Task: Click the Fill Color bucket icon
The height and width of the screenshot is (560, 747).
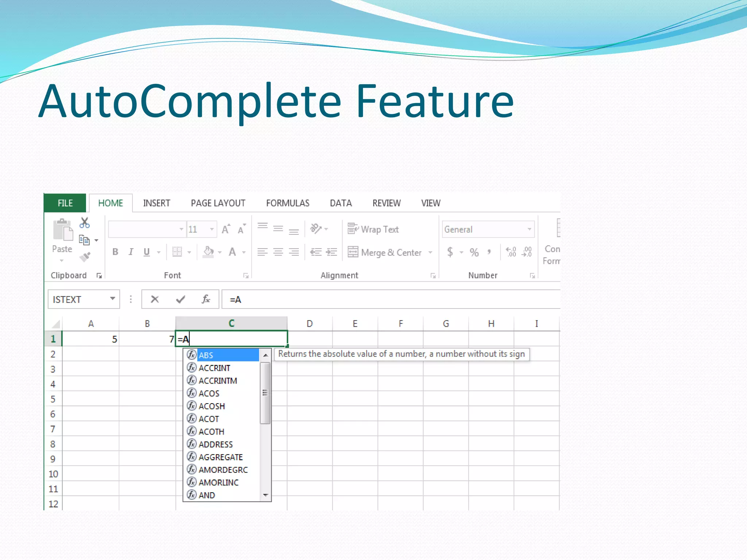Action: coord(208,252)
